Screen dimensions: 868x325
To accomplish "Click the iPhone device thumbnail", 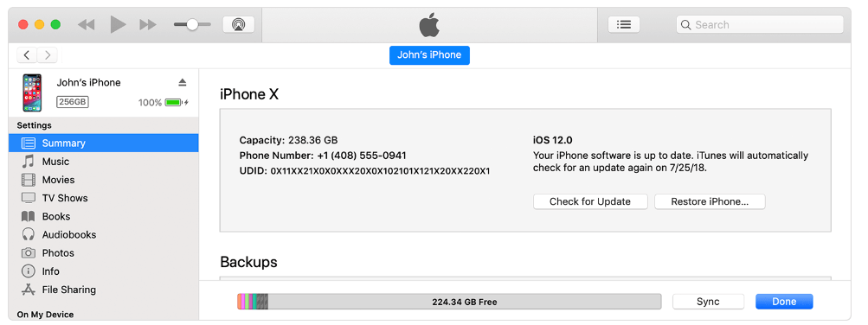I will 32,92.
